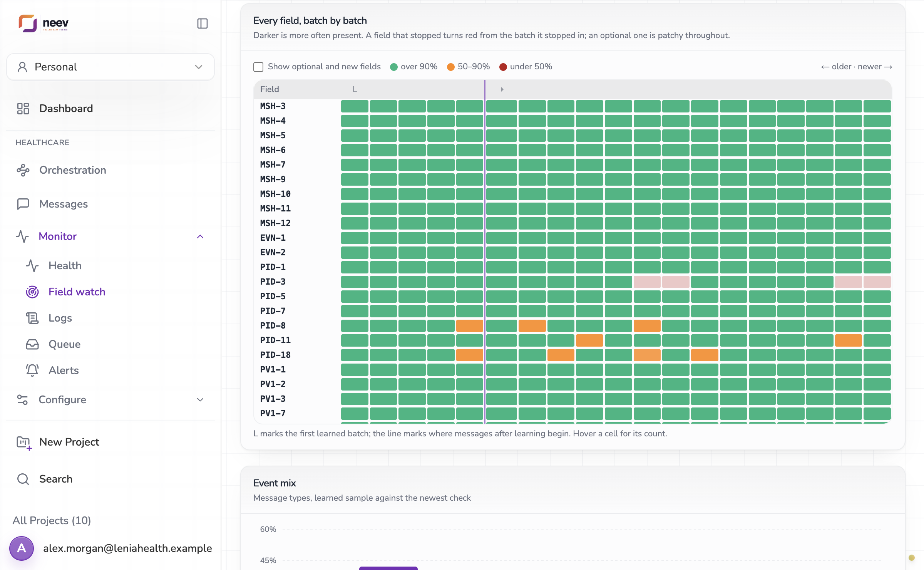Click the Alerts bell icon
924x570 pixels.
[x=32, y=370]
